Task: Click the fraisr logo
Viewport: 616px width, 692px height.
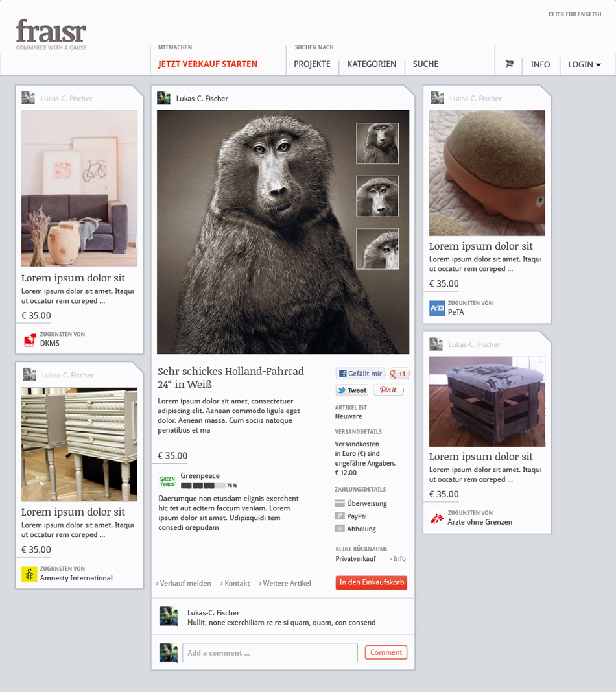Action: (51, 34)
